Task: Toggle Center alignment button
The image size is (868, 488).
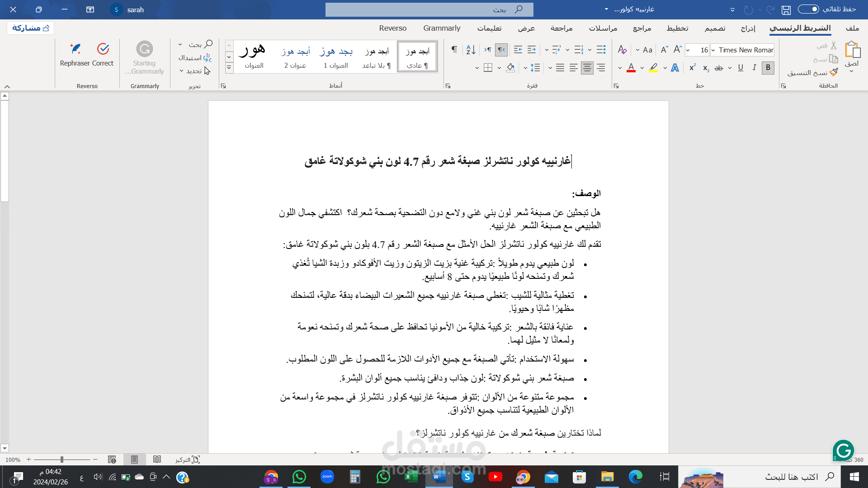Action: 587,68
